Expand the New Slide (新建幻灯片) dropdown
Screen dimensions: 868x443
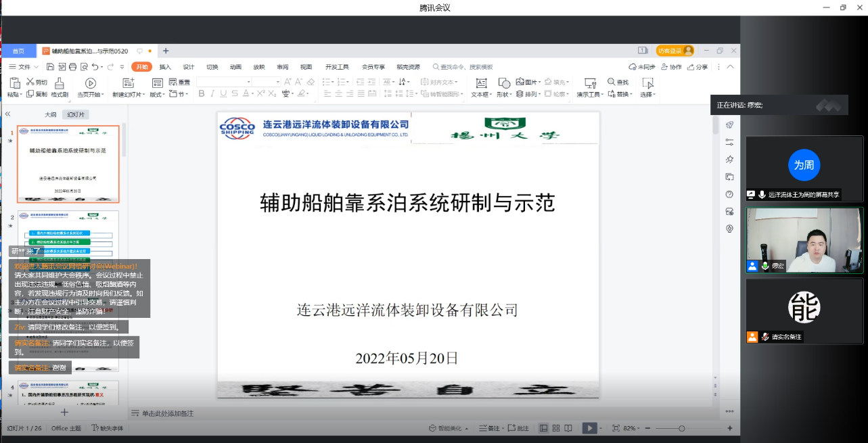click(127, 95)
